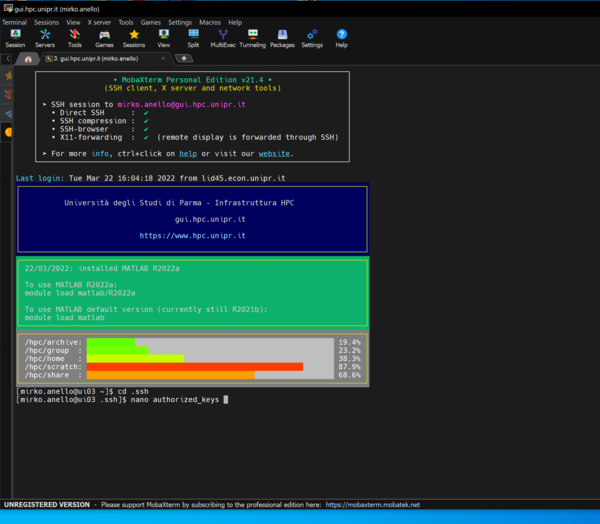600x524 pixels.
Task: Open the Tunneling toolbar icon
Action: (x=253, y=38)
